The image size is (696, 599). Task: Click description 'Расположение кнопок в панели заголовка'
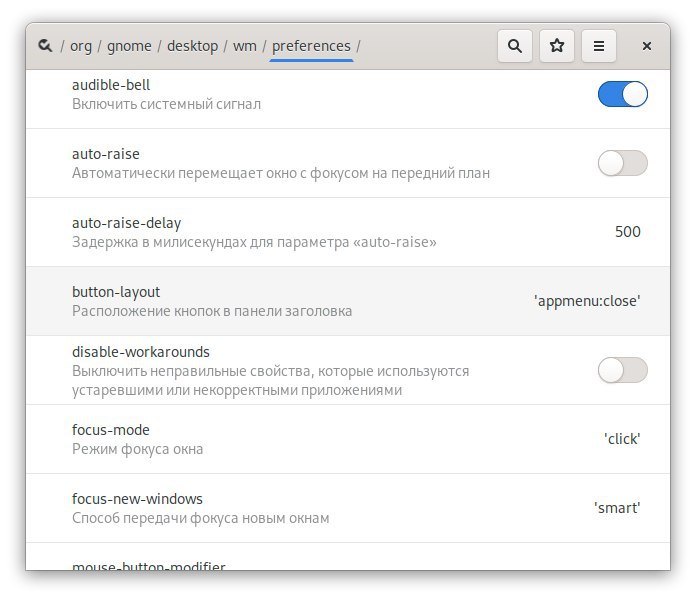[x=212, y=311]
